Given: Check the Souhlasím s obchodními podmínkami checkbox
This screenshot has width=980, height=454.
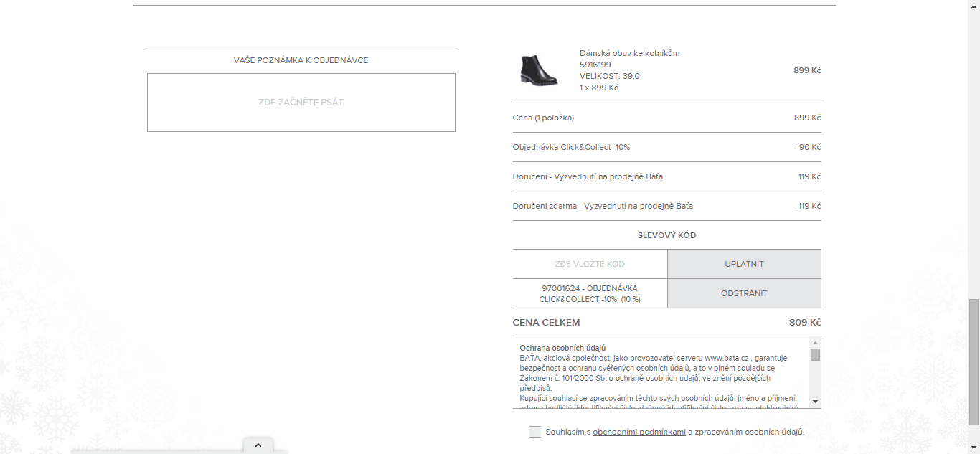Looking at the screenshot, I should pos(535,432).
